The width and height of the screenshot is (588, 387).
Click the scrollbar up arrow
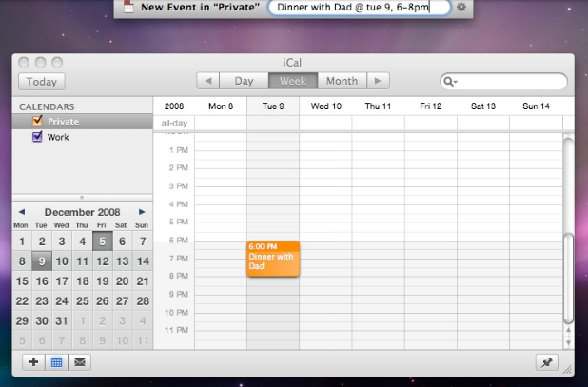569,330
